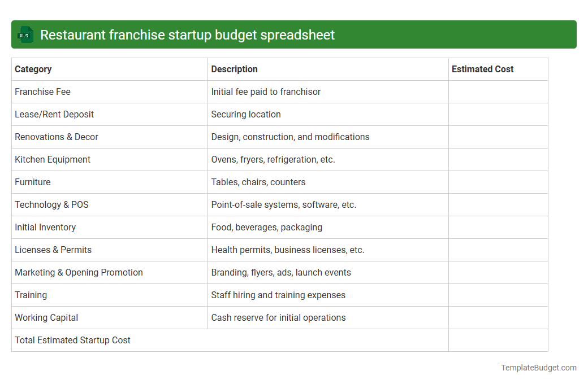Select the Restaurant franchise budget spreadsheet title
This screenshot has height=384, width=588.
(x=187, y=34)
